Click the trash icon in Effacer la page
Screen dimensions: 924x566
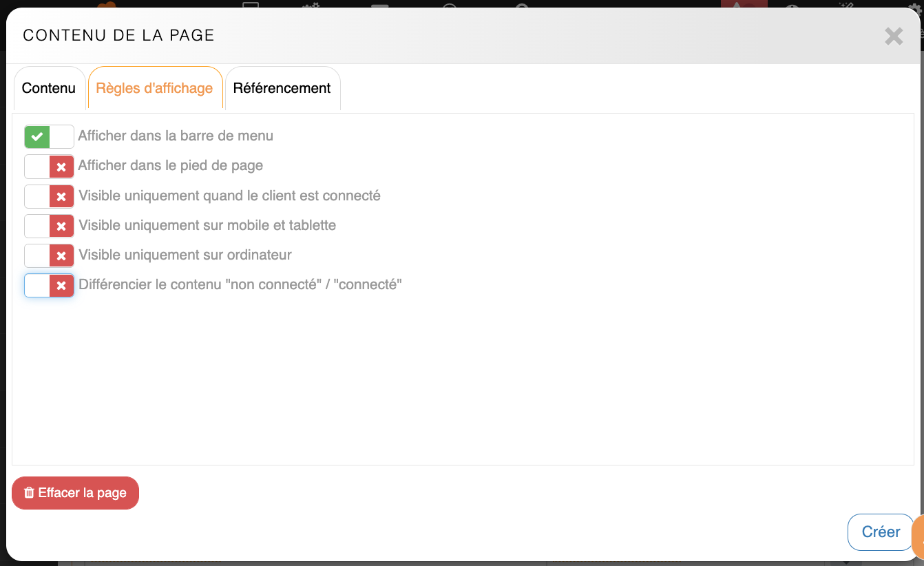pyautogui.click(x=29, y=493)
